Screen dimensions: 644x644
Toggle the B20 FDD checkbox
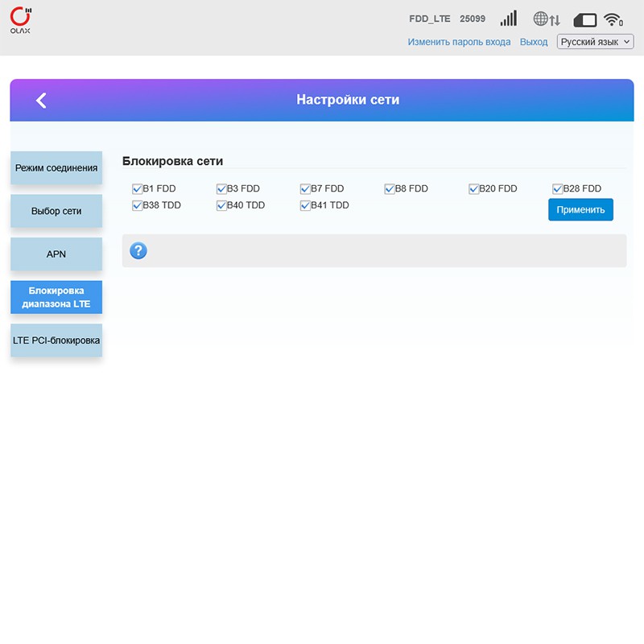pyautogui.click(x=474, y=189)
